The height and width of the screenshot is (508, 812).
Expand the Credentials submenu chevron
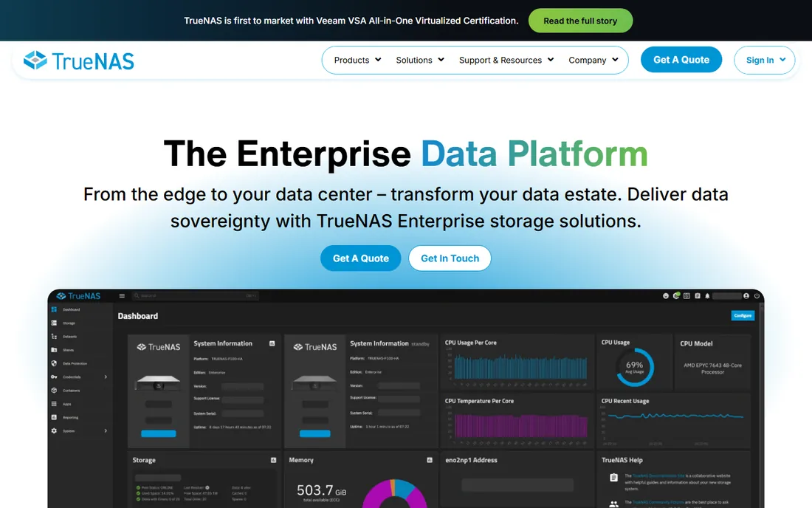[106, 377]
